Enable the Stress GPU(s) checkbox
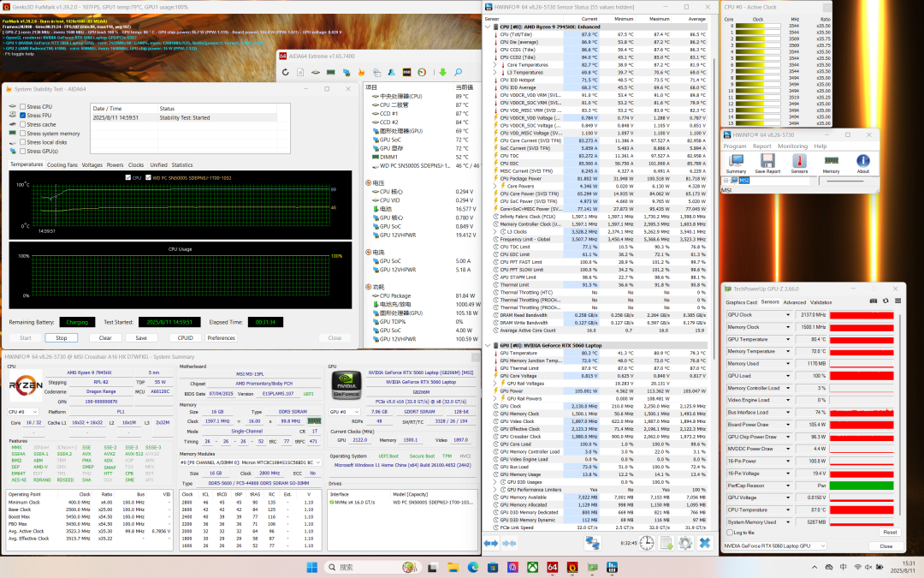924x578 pixels. tap(22, 151)
